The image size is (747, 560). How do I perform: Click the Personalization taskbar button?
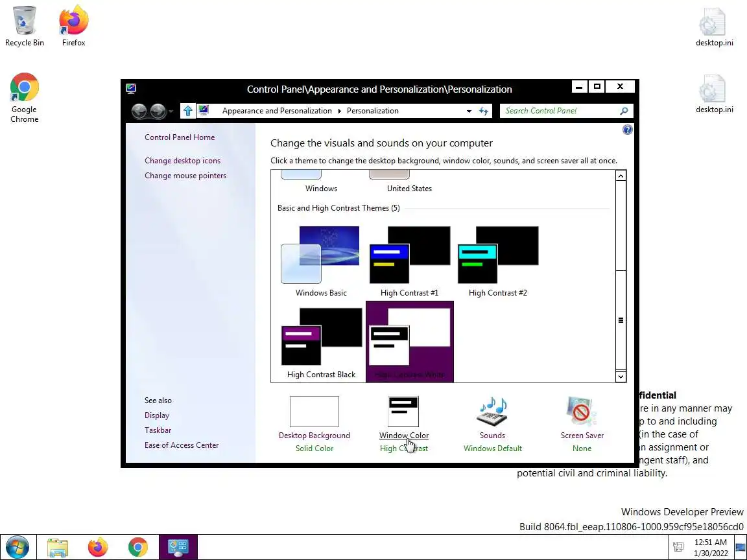pyautogui.click(x=178, y=547)
